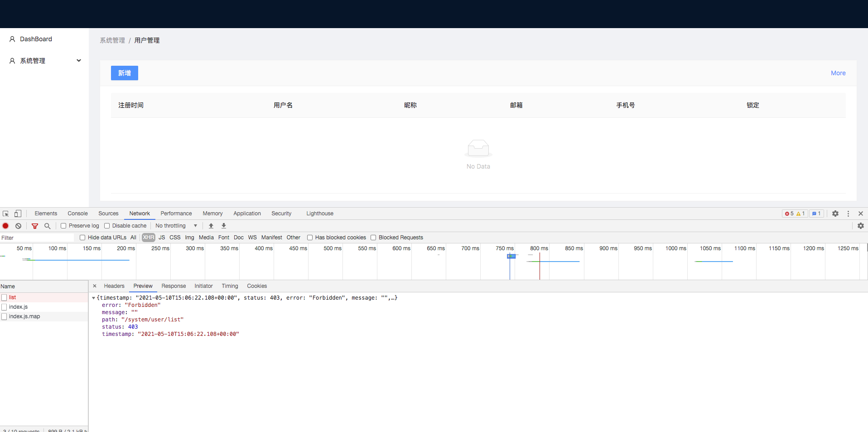
Task: Show the request Initiator tab
Action: coord(203,286)
